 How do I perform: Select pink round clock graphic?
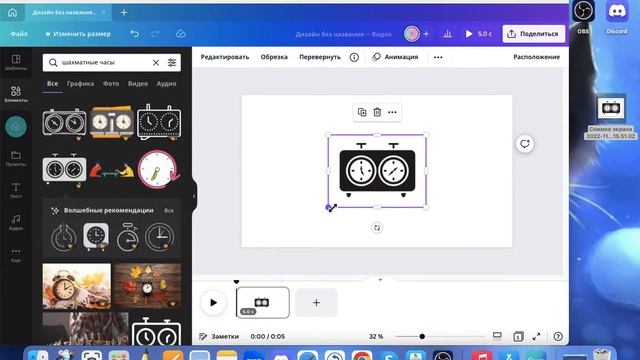159,169
